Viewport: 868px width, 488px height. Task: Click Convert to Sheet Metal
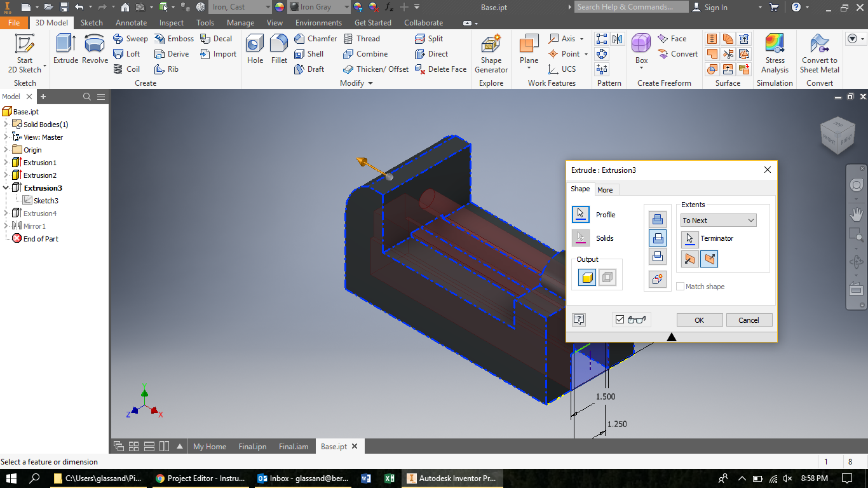coord(819,54)
